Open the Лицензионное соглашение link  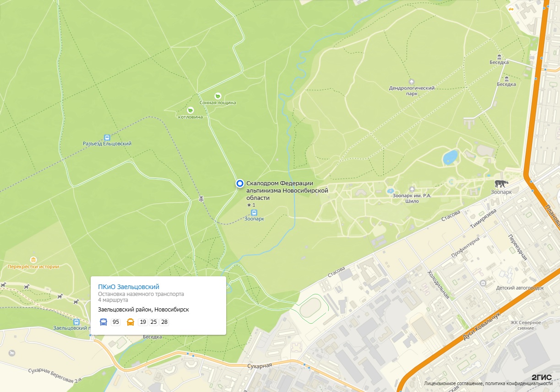point(452,384)
